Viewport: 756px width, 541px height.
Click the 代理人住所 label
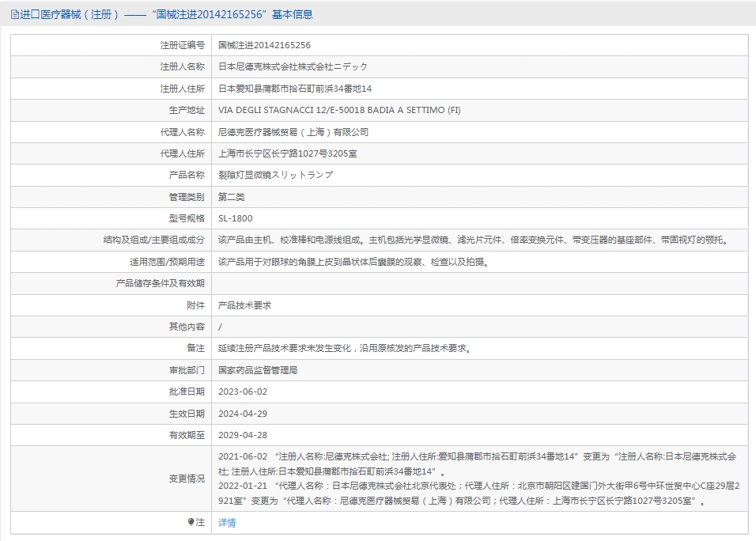coord(182,153)
